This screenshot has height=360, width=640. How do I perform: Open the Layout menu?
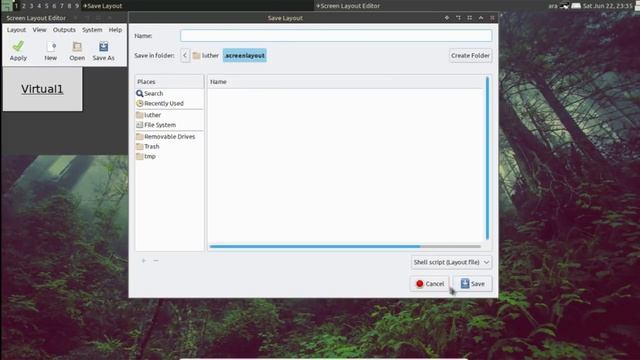coord(16,30)
